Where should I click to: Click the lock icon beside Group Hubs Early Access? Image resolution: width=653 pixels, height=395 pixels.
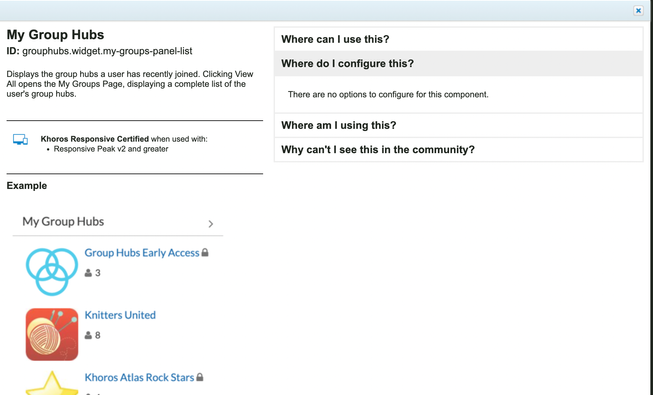[x=205, y=252]
